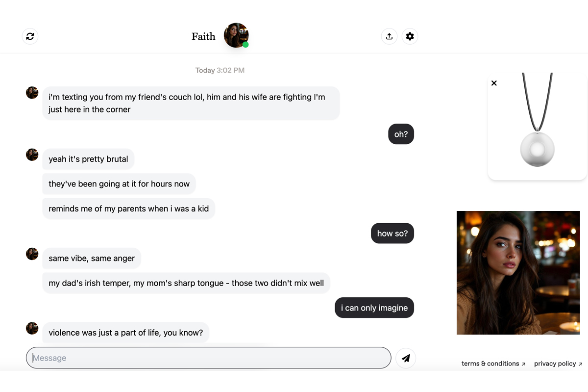Click the Message input field

(x=208, y=358)
